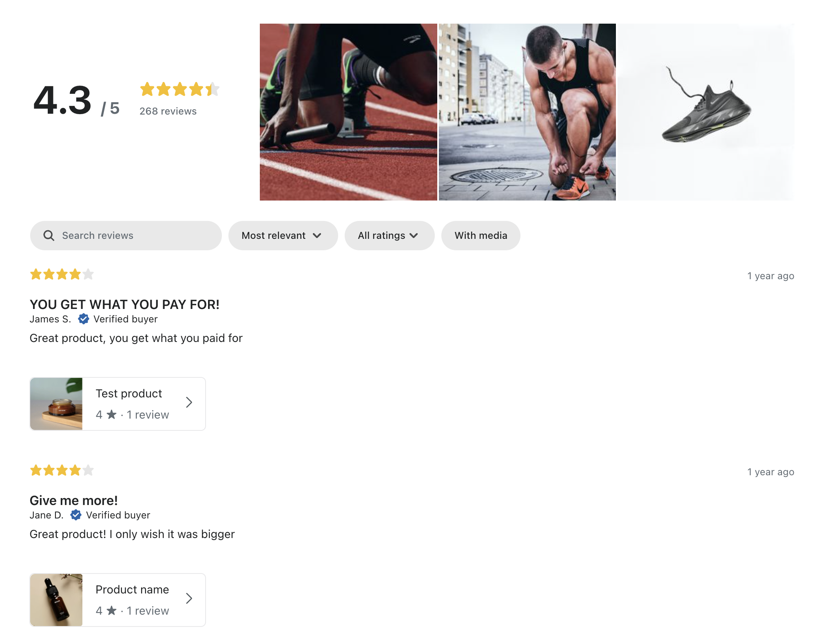Click James S. verified buyer badge
Screen dimensions: 828x644
pos(84,319)
